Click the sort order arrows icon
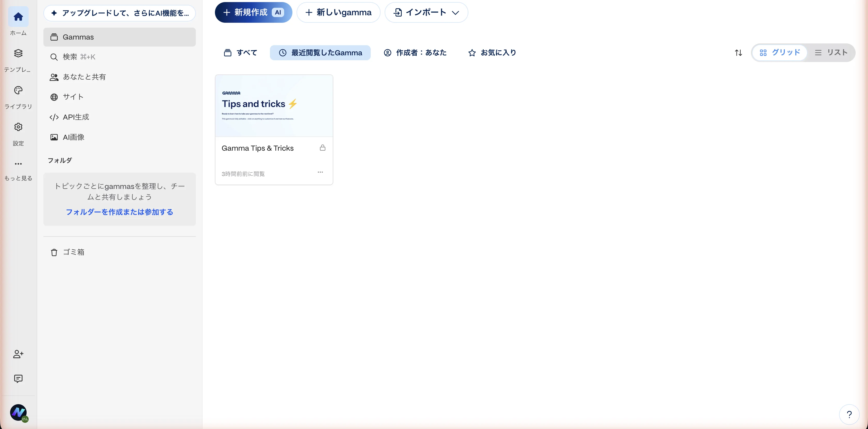The height and width of the screenshot is (429, 868). 738,52
